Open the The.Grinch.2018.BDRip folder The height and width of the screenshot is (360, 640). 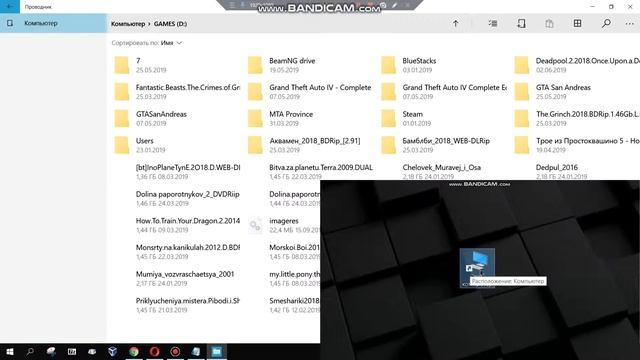[x=577, y=118]
